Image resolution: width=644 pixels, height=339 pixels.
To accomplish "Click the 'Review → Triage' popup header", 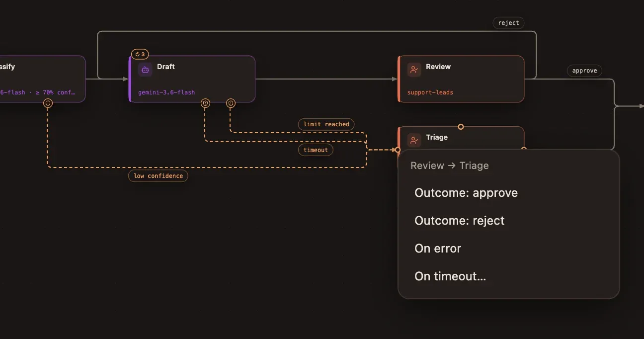I will click(x=450, y=166).
